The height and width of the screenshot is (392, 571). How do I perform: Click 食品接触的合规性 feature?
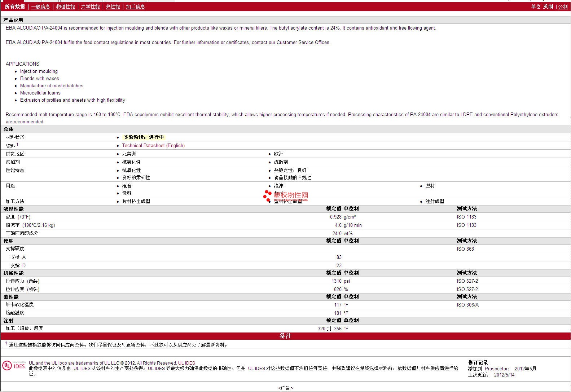293,177
